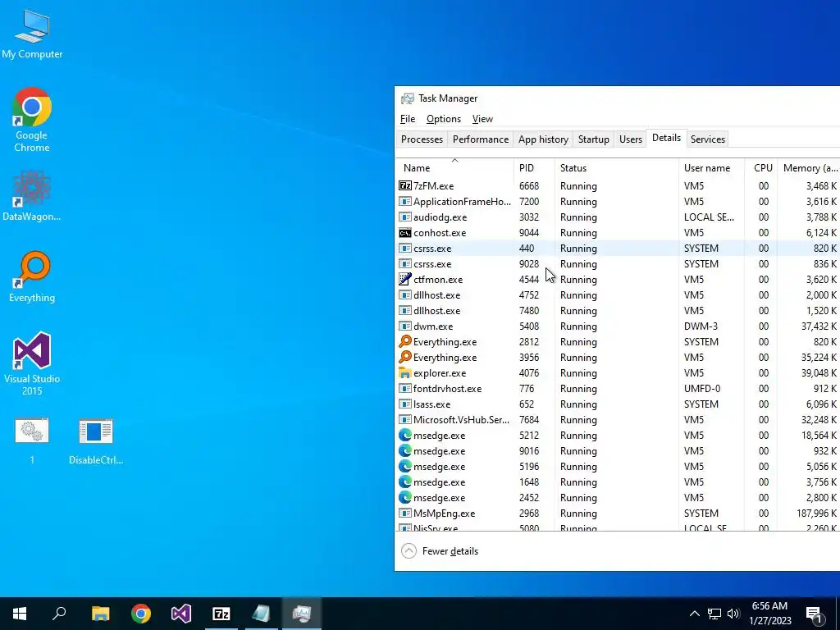The height and width of the screenshot is (630, 840).
Task: Select the fontdrvhost.exe process
Action: 619,388
